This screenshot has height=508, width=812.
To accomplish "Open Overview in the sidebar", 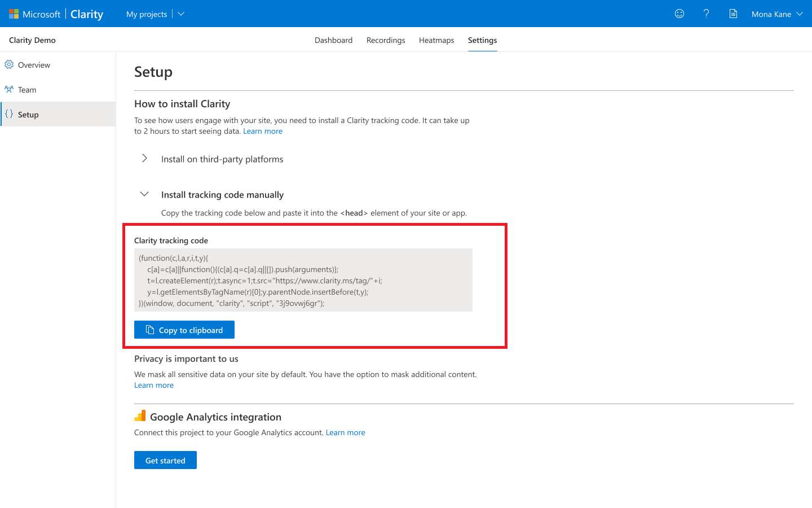I will coord(58,65).
